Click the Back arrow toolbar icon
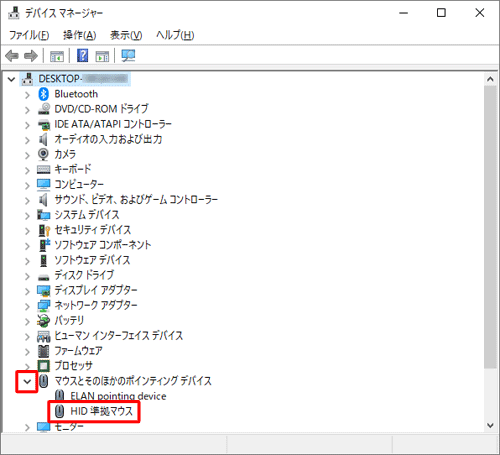Image resolution: width=500 pixels, height=455 pixels. pos(12,56)
